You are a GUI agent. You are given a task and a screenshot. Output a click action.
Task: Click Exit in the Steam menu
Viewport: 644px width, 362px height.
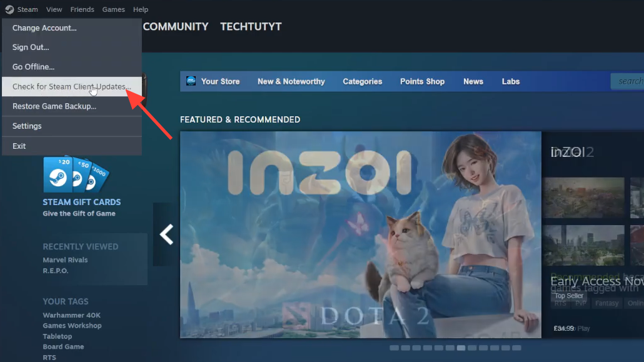[x=72, y=146]
